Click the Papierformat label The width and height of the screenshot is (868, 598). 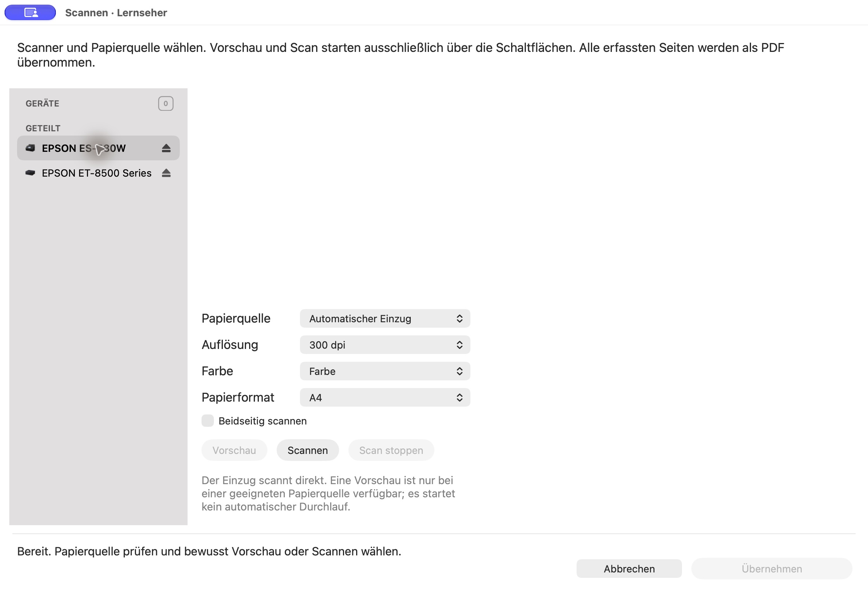238,397
